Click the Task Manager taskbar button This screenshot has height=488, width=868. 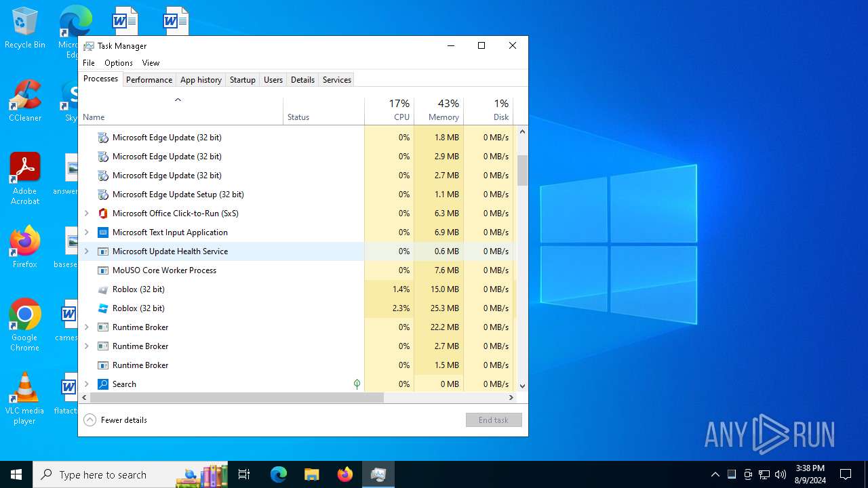tap(378, 474)
